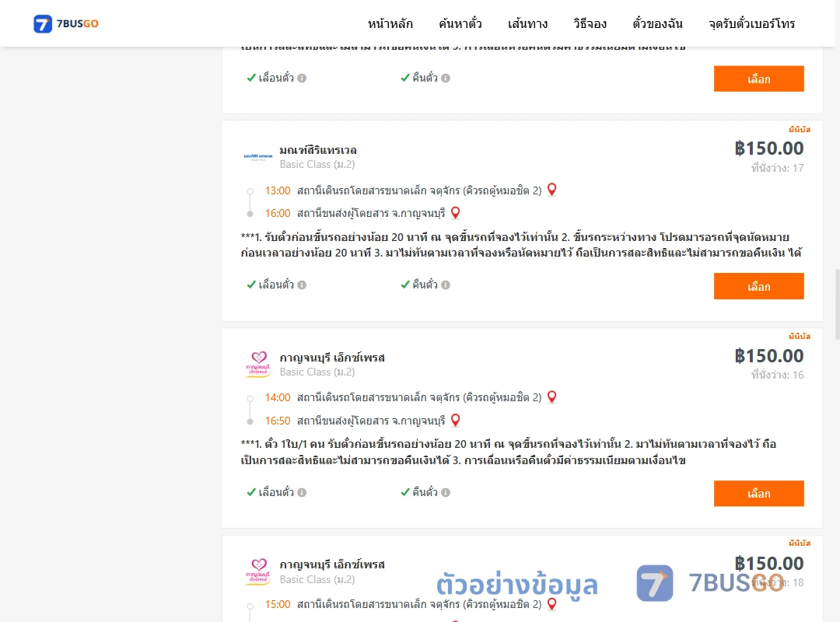Click กาญจนบุรี เอ็กซ์เพรส logo in 14:00 card
Viewport: 840px width, 622px height.
[258, 365]
